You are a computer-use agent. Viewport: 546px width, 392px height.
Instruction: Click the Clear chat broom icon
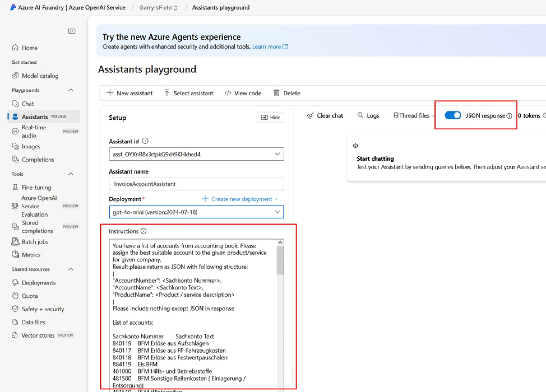point(310,116)
